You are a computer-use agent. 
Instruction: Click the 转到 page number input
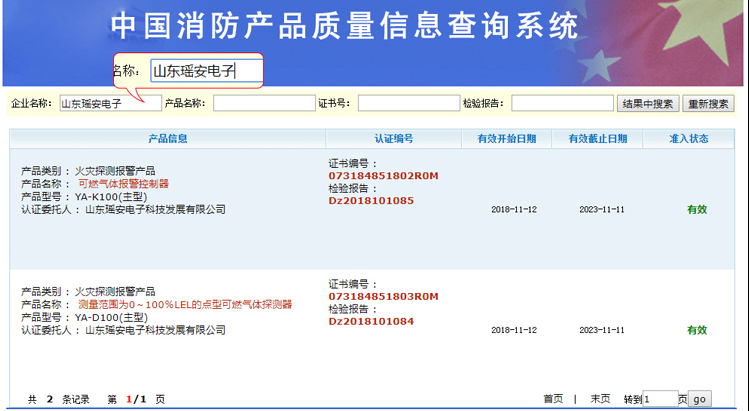tap(660, 399)
